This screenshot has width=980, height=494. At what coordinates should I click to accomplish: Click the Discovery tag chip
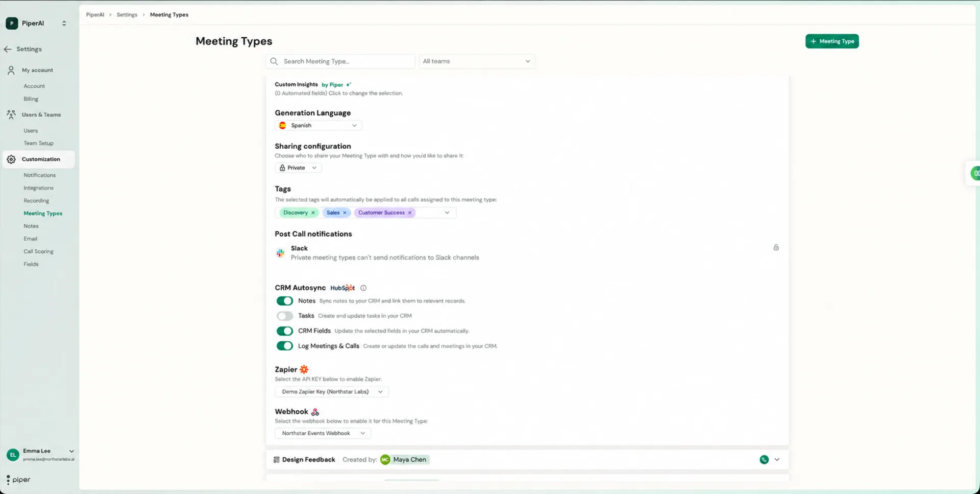click(x=299, y=213)
